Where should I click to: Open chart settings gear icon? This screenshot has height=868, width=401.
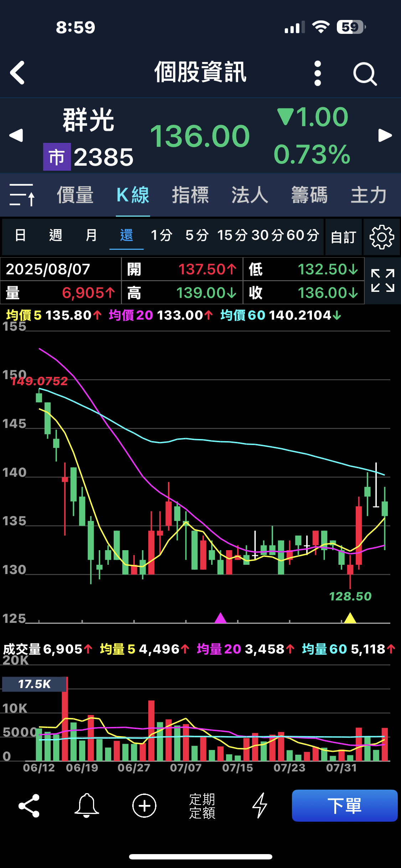(382, 237)
